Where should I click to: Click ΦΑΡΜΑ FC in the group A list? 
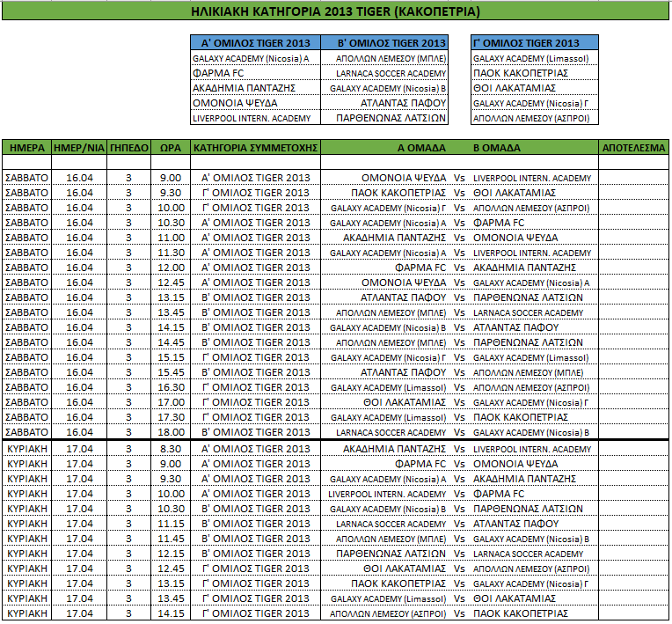pyautogui.click(x=218, y=73)
